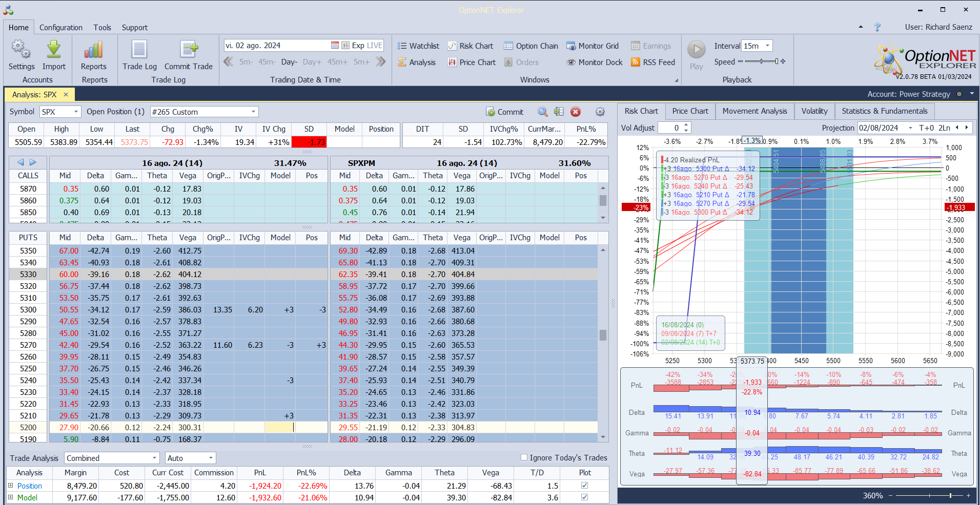
Task: Click the chart zoom slider handle
Action: click(950, 496)
